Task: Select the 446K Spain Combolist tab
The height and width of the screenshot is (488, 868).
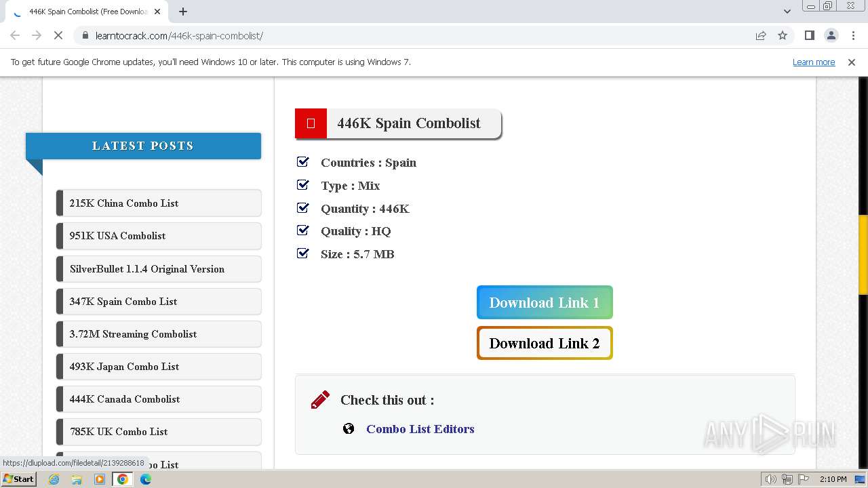Action: point(87,12)
